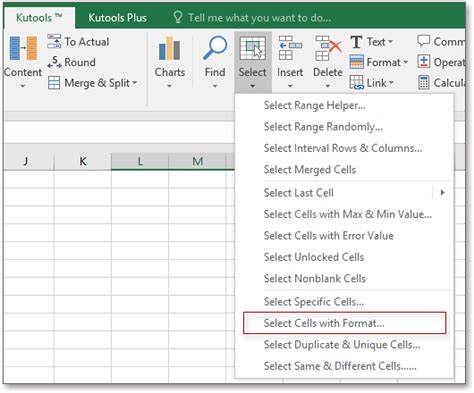Choose Select Cells with Max & Min Value

(x=344, y=214)
